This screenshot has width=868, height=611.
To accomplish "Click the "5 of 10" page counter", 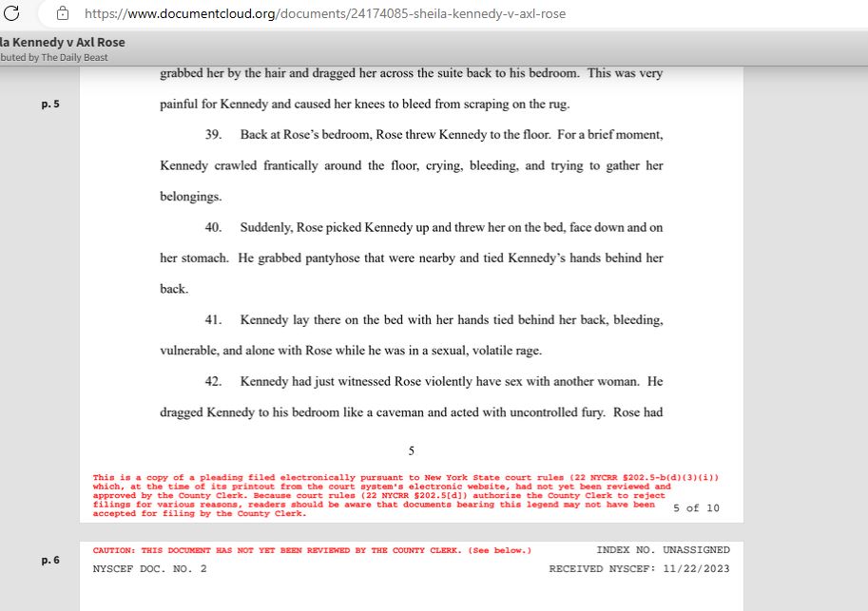I will (x=696, y=508).
